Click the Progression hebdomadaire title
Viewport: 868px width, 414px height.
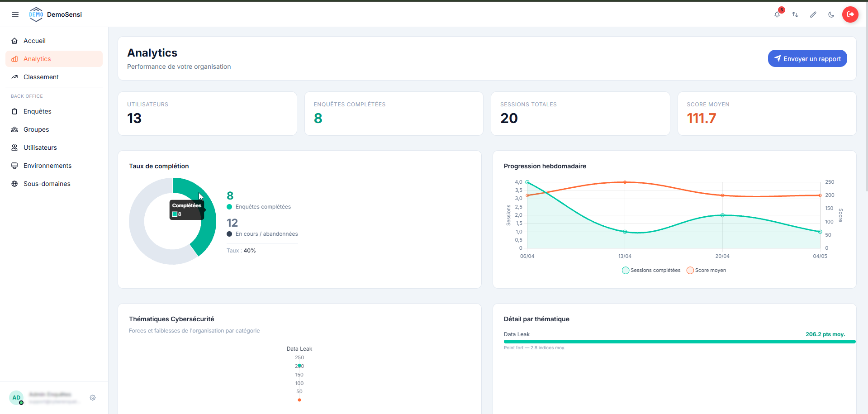pos(545,166)
